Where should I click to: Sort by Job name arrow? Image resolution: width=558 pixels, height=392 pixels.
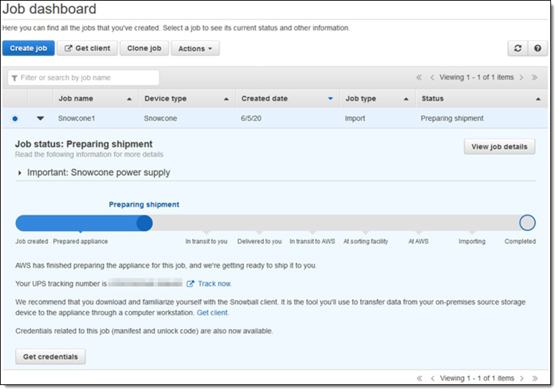pyautogui.click(x=129, y=99)
